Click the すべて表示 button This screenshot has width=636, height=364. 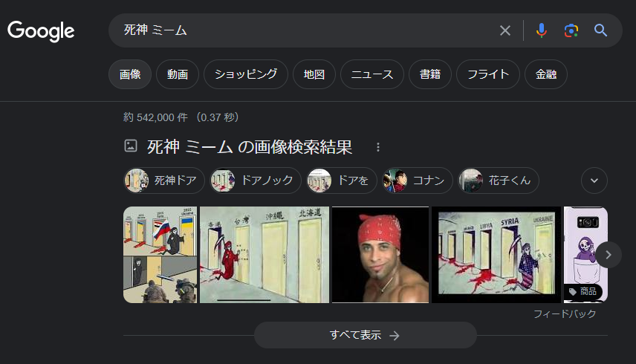(365, 335)
